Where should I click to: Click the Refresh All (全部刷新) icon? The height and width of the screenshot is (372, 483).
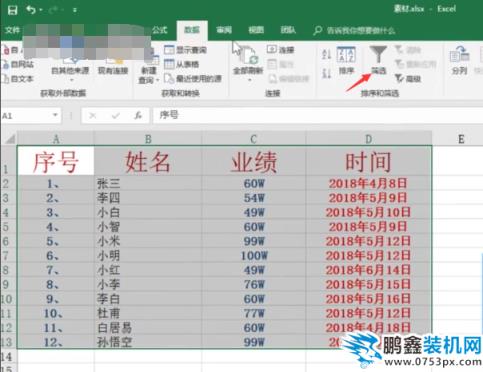coord(248,55)
